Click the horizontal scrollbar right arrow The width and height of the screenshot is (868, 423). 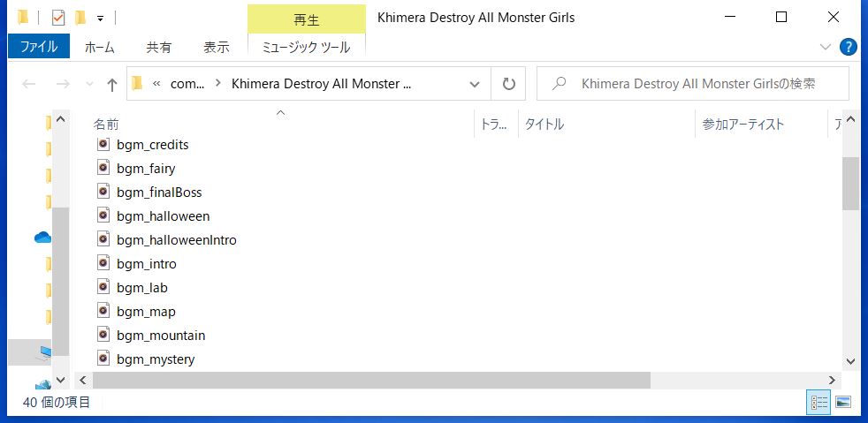click(x=832, y=380)
